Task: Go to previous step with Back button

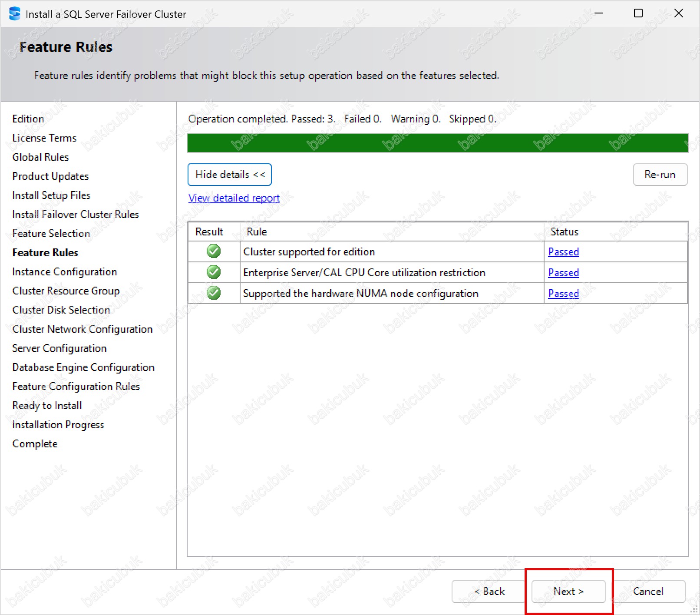Action: tap(489, 592)
